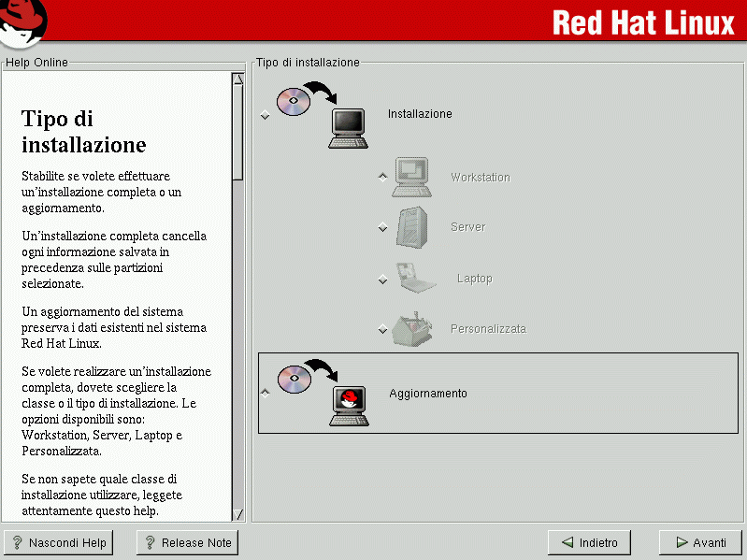The height and width of the screenshot is (560, 747).
Task: Select the Aggiornamento radio button
Action: pyautogui.click(x=266, y=394)
